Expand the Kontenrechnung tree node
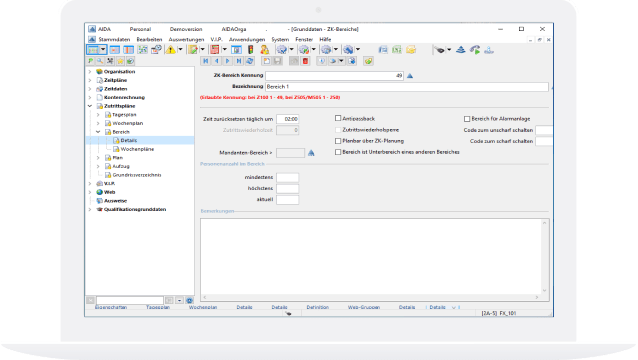The width and height of the screenshot is (638, 360). pos(90,97)
